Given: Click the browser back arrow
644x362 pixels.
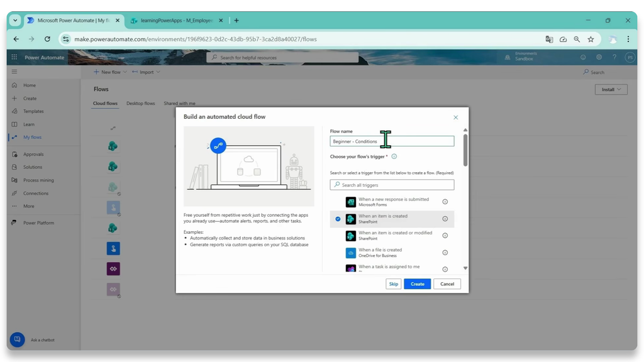Looking at the screenshot, I should (x=16, y=39).
